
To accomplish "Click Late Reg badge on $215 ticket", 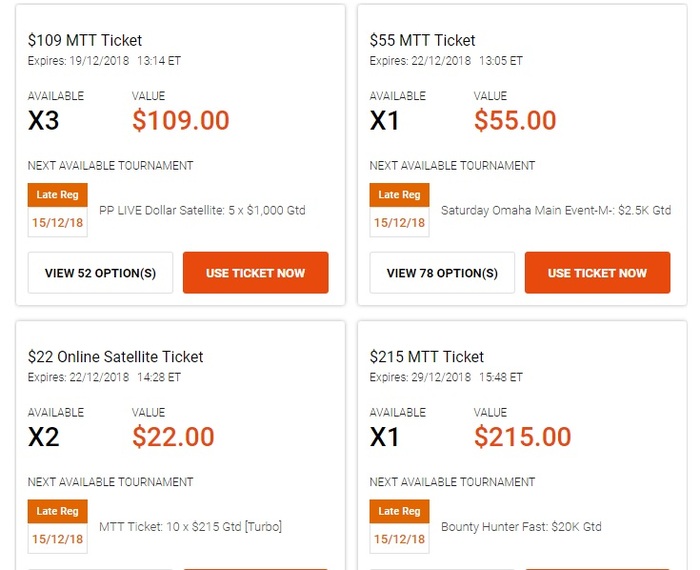I will pos(400,511).
